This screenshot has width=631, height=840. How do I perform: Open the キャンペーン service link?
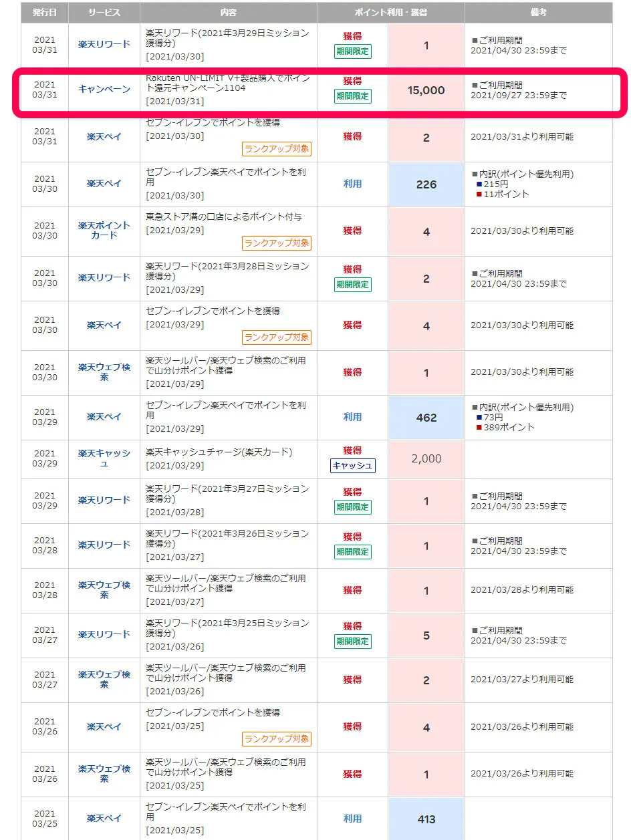click(x=104, y=89)
